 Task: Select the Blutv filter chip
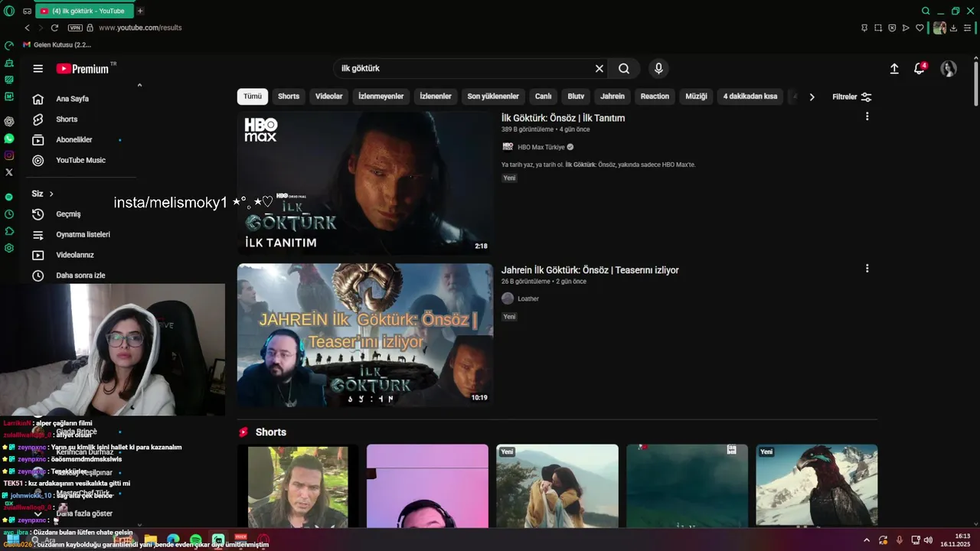tap(576, 96)
